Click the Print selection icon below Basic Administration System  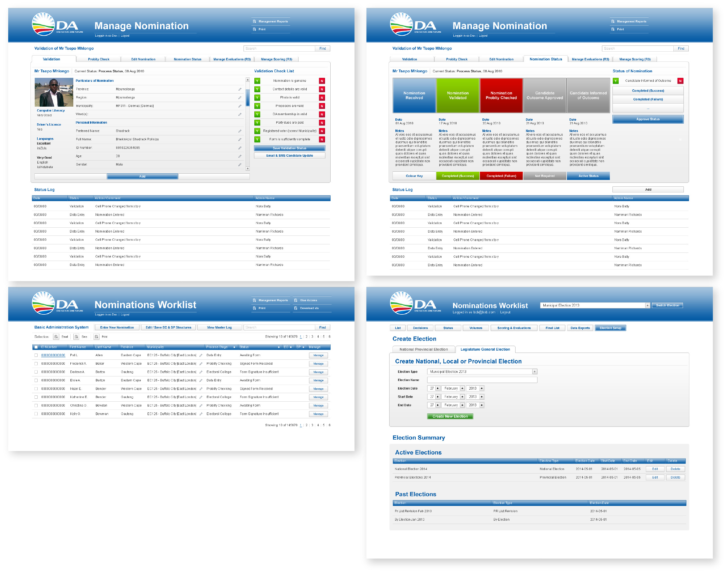click(x=97, y=337)
